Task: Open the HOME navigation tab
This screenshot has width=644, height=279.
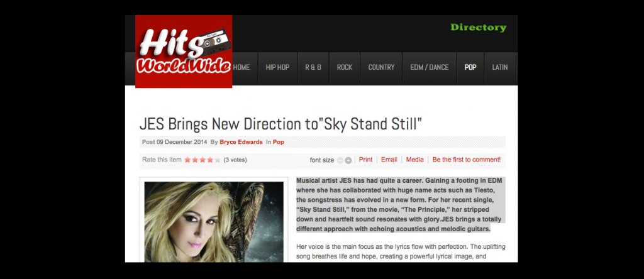Action: [x=241, y=68]
